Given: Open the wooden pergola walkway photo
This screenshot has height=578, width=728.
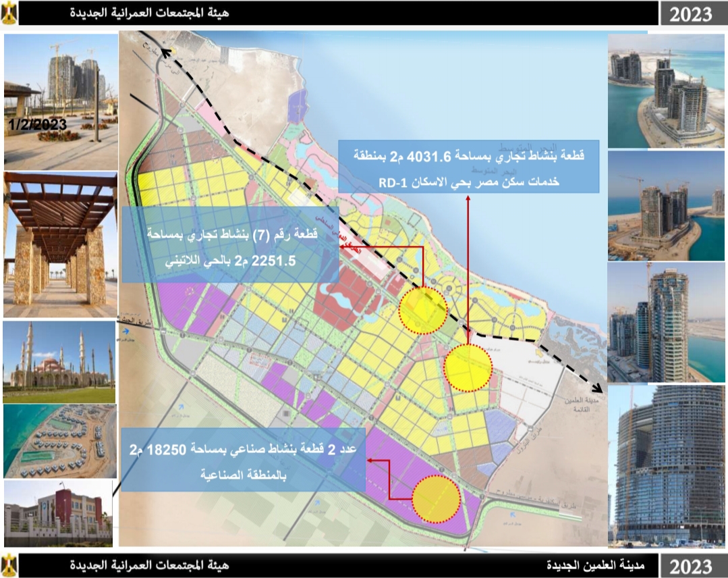Looking at the screenshot, I should pos(60,244).
